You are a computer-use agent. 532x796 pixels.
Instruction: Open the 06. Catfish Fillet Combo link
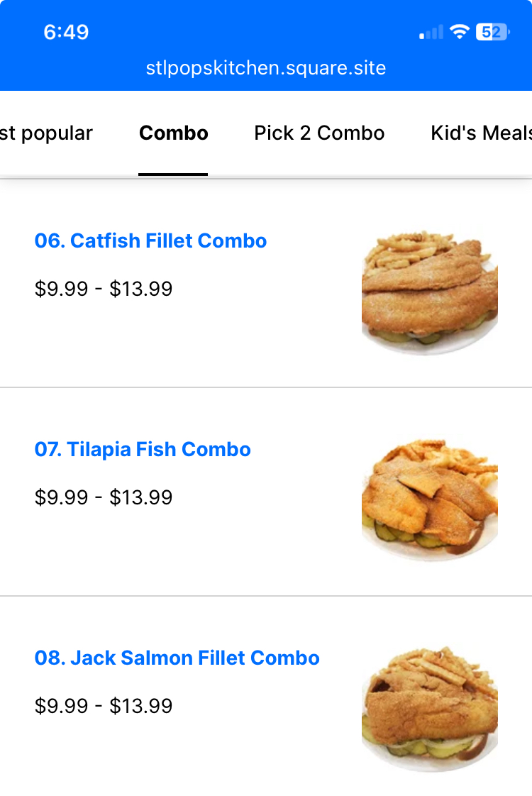tap(150, 241)
